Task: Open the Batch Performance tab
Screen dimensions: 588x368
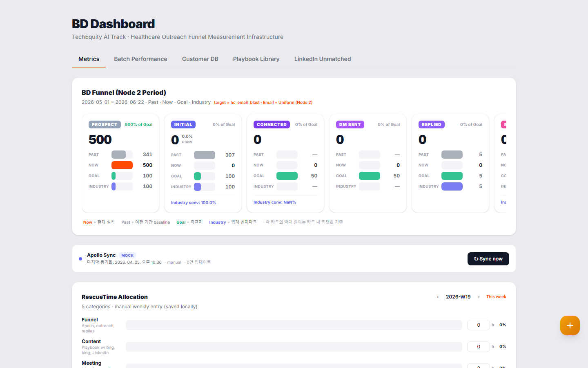Action: coord(140,59)
